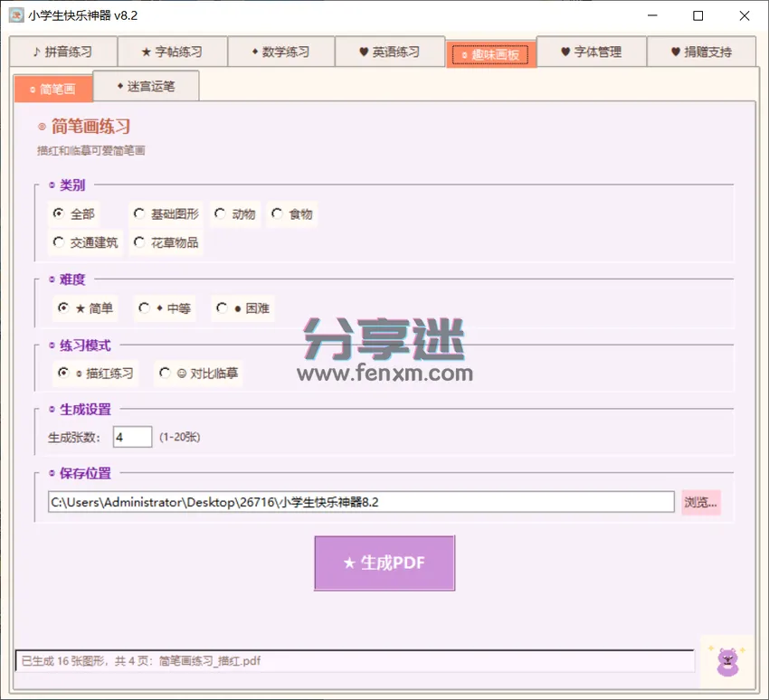Screen dimensions: 769x700
Task: Click the purple bear mascot icon
Action: pyautogui.click(x=727, y=662)
